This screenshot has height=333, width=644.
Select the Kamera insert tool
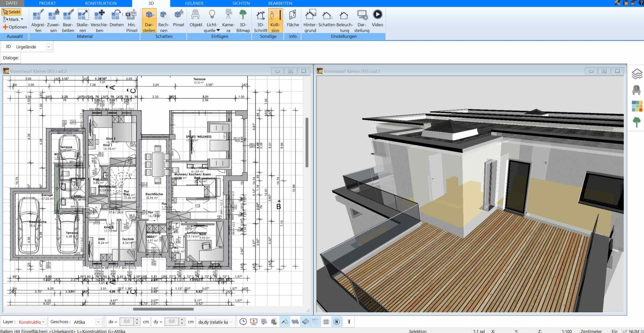228,20
